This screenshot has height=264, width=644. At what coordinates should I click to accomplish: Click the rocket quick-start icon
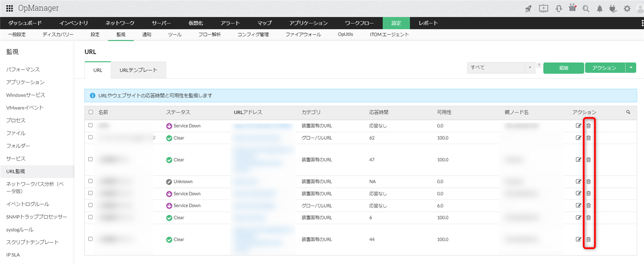point(528,8)
